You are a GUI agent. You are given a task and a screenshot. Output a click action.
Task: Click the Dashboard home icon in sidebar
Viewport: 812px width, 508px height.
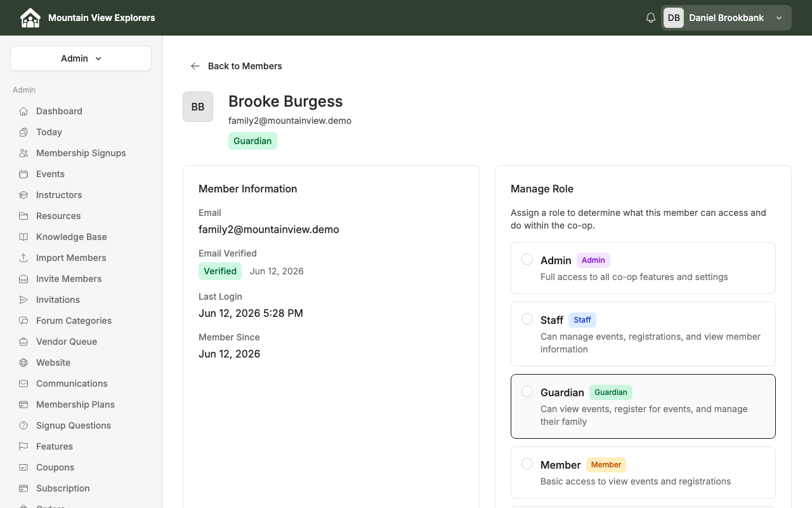tap(23, 111)
